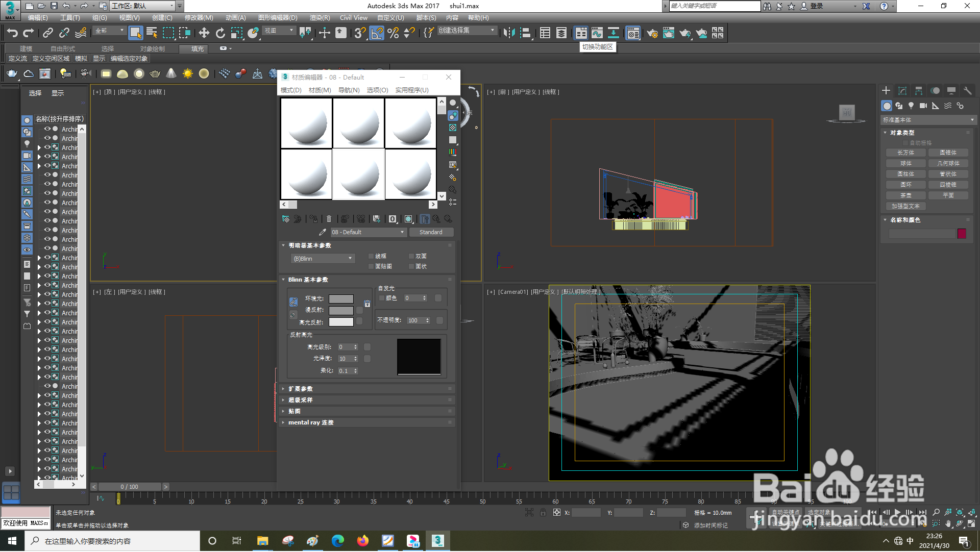Expand the 超级采样 rollout
Viewport: 980px width, 552px height.
[x=366, y=400]
